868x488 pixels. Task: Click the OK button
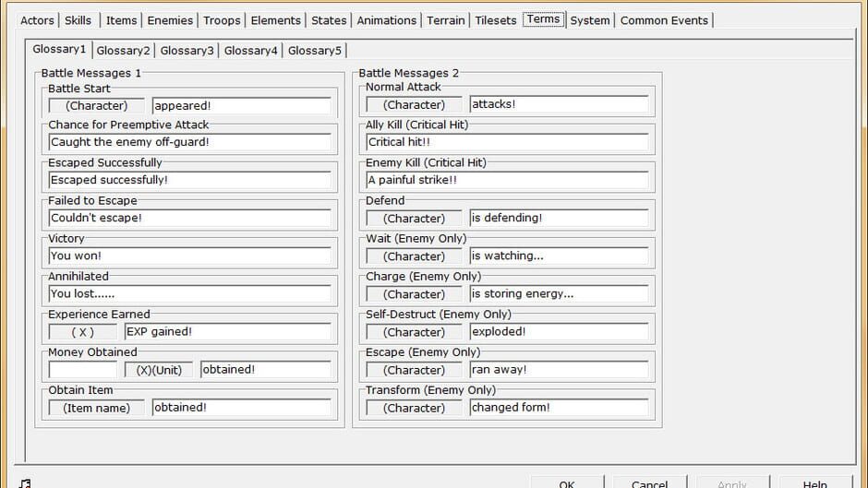coord(567,482)
